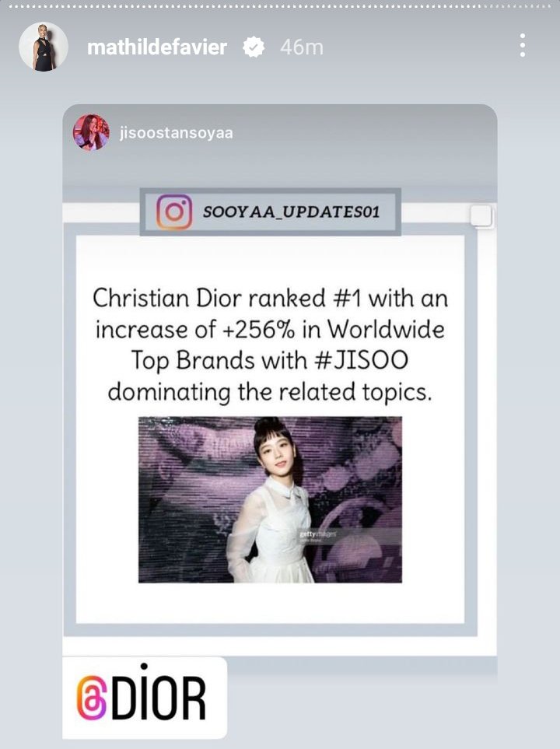The height and width of the screenshot is (749, 560).
Task: Tap the verified badge beside mathildefavier
Action: [x=254, y=47]
